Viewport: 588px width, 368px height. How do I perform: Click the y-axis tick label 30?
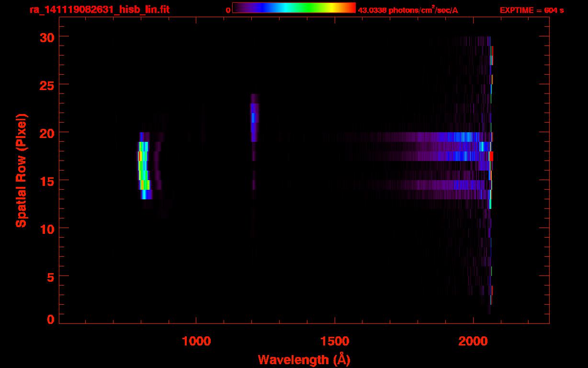point(46,37)
